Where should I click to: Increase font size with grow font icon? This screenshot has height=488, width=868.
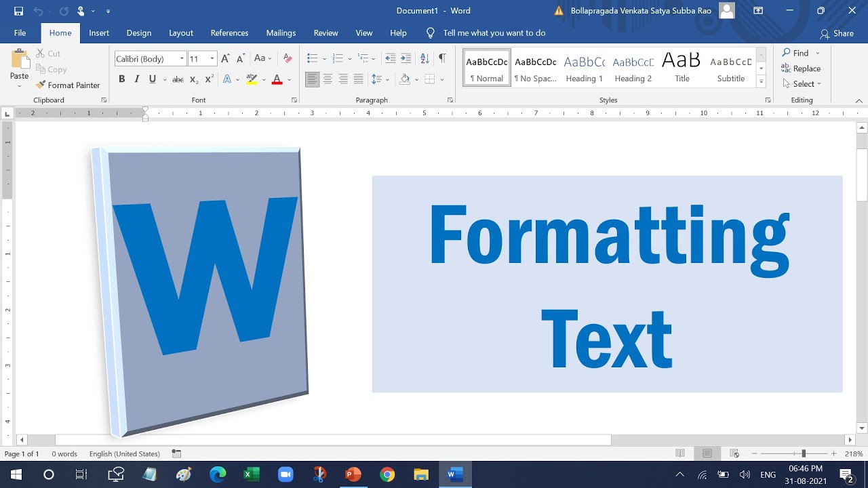[x=225, y=59]
